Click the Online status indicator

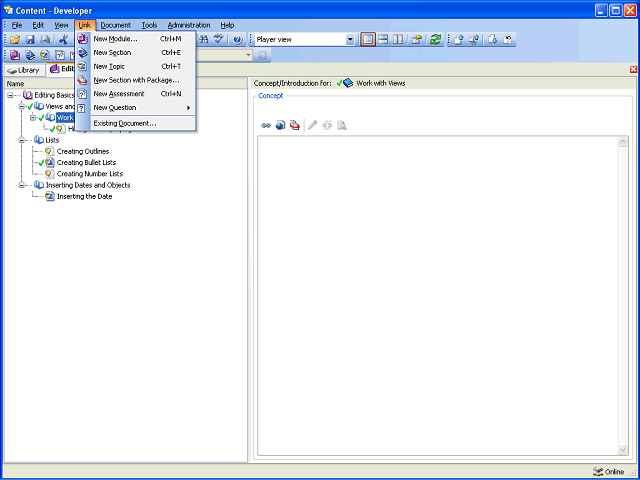(x=608, y=471)
